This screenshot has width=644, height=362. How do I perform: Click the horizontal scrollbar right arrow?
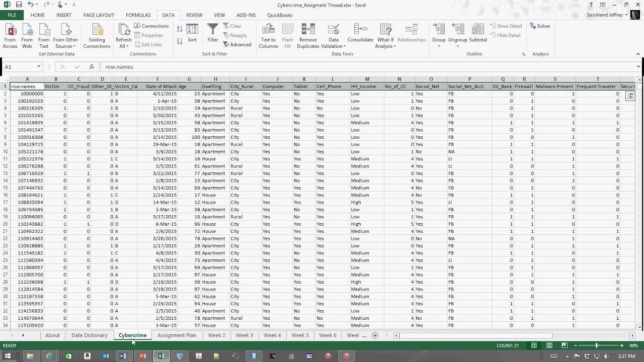(632, 335)
